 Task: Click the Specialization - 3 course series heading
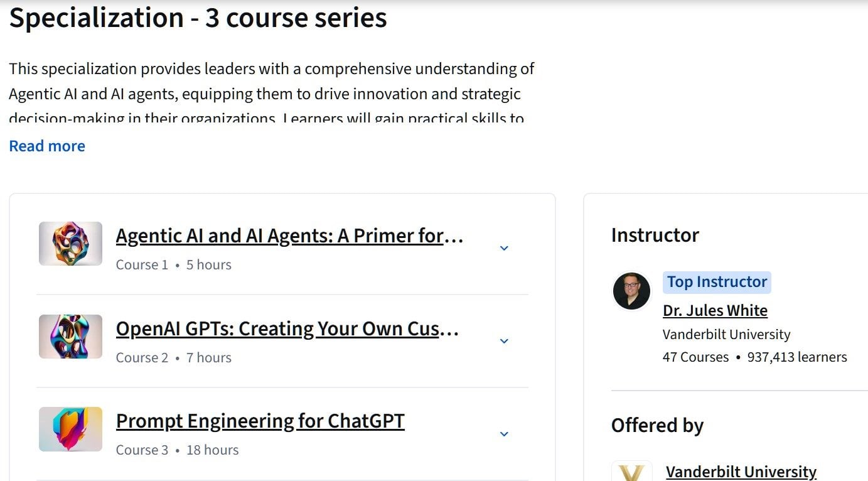(198, 18)
